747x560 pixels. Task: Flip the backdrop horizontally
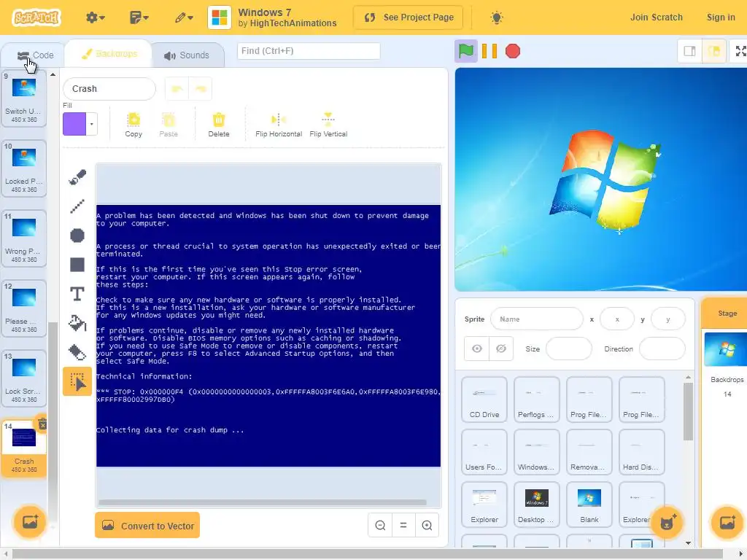pyautogui.click(x=279, y=125)
